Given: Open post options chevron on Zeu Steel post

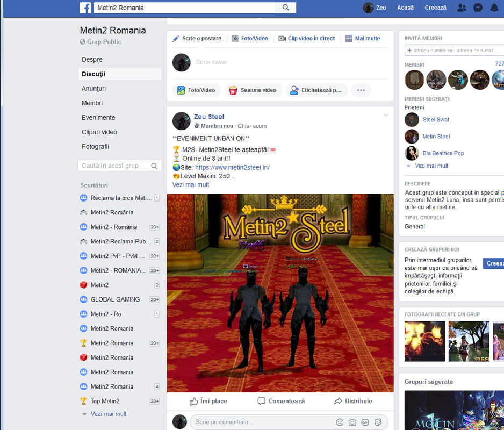Looking at the screenshot, I should pos(386,116).
